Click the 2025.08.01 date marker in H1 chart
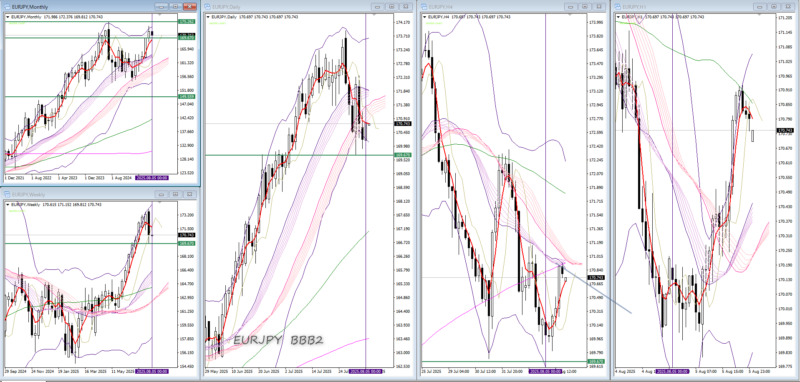Viewport: 800px width, 382px height. click(x=672, y=371)
